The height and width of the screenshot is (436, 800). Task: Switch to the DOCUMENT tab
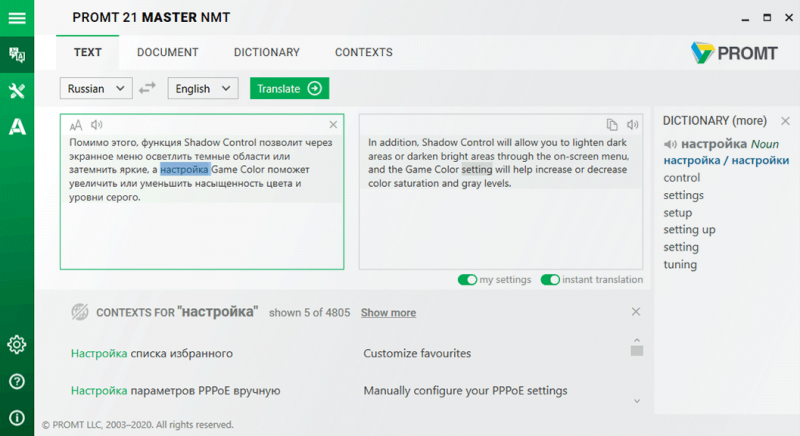pos(167,52)
